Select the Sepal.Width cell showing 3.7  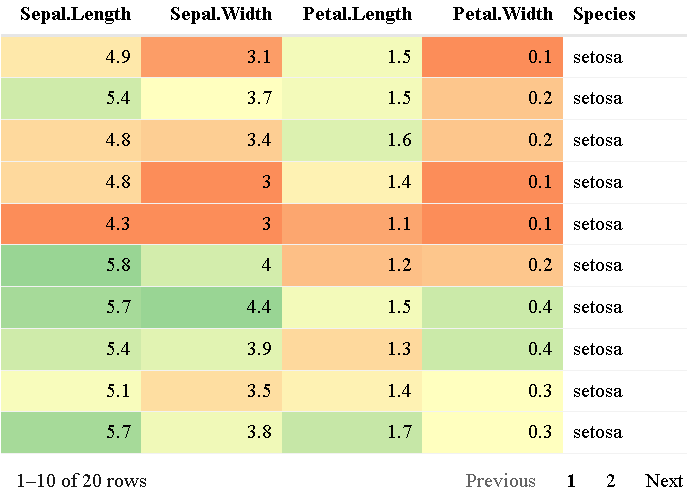(212, 99)
